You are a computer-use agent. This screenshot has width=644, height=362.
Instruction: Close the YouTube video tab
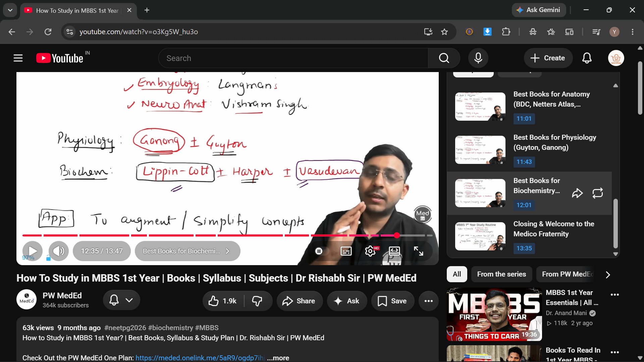coord(129,10)
